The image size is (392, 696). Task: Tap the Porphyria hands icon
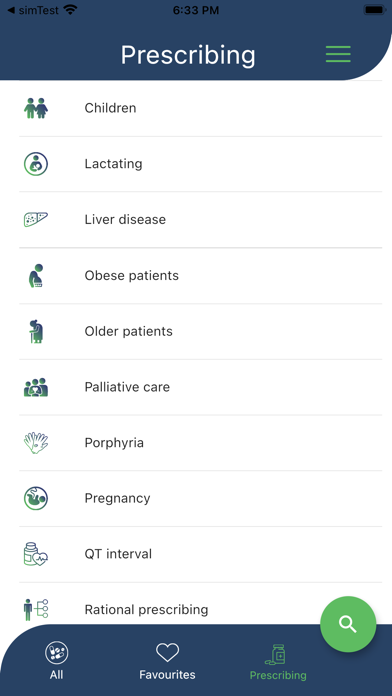point(36,443)
